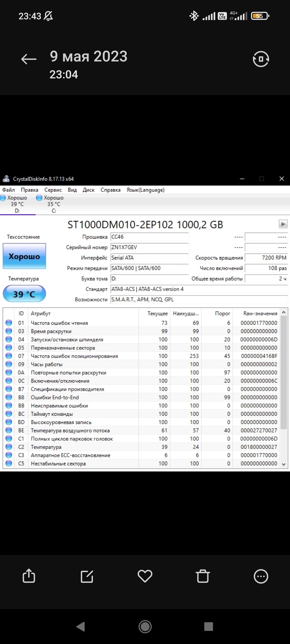Select disk C: tab showing 35 °C
The height and width of the screenshot is (644, 290).
click(54, 204)
